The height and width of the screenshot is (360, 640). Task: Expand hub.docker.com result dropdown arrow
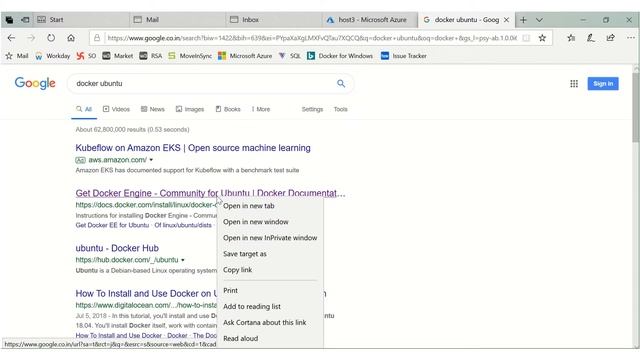pos(183,260)
